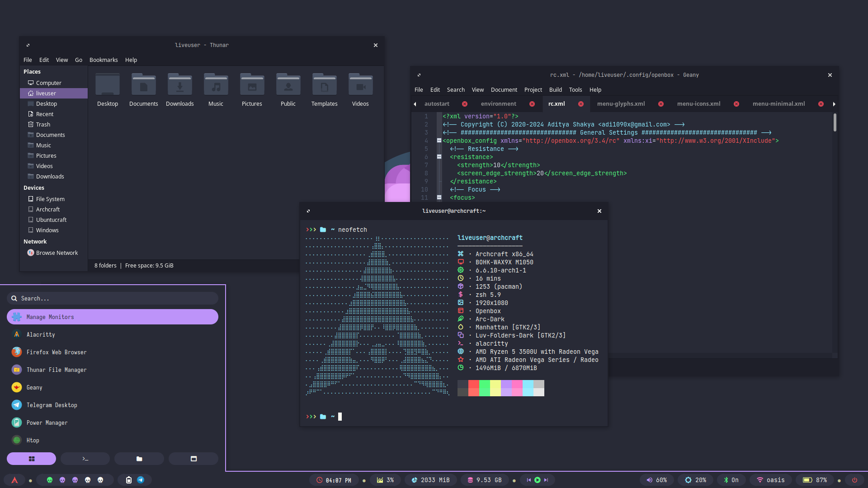Launch Firefox Web Browser from launcher list
This screenshot has width=868, height=488.
(x=57, y=352)
